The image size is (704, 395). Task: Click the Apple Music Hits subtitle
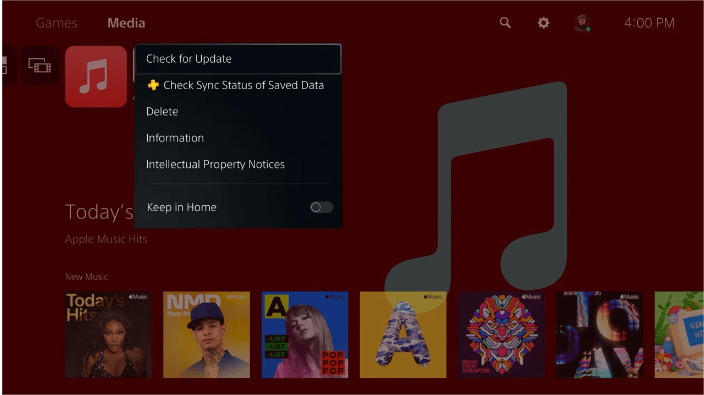[106, 239]
